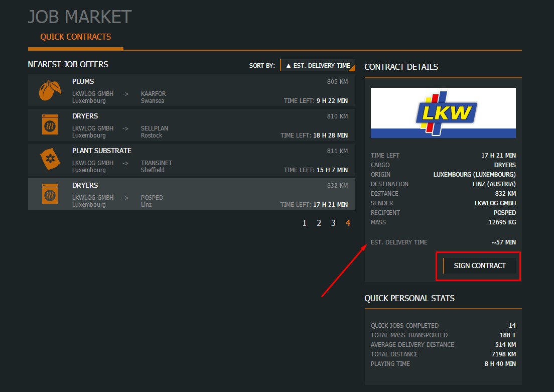Click the LUXEMBOURG (LUXEMBOURG) origin value
Screen dimensions: 554x392
475,175
